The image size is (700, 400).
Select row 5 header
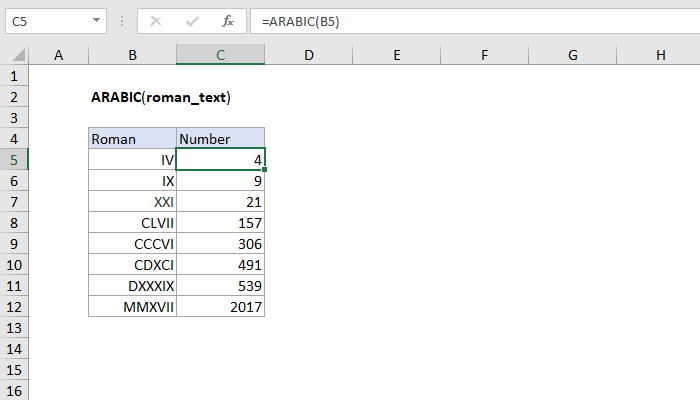14,160
